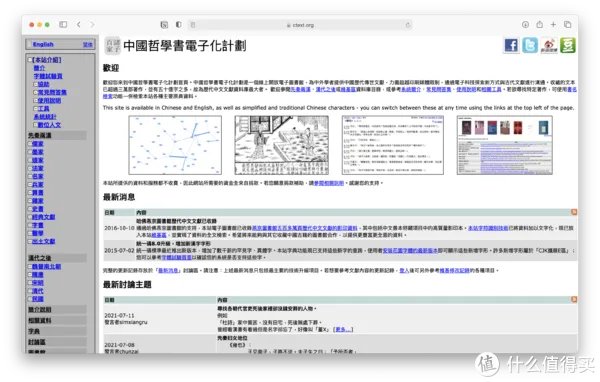Collapse the 本站介紹 tree section
This screenshot has height=382, width=600.
coord(30,60)
